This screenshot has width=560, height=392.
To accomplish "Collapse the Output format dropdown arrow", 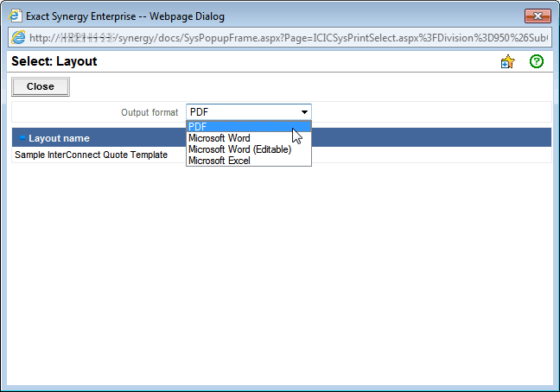I will click(x=303, y=112).
